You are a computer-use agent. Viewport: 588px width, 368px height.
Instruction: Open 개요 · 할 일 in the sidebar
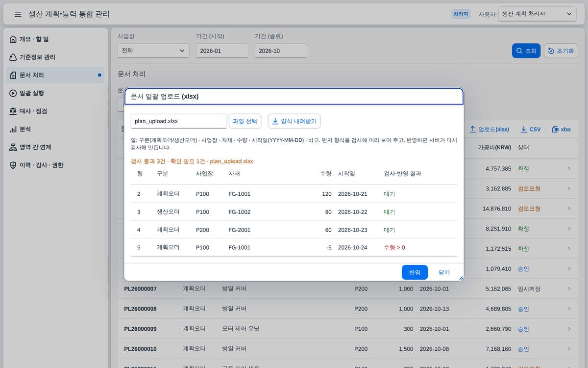click(56, 39)
